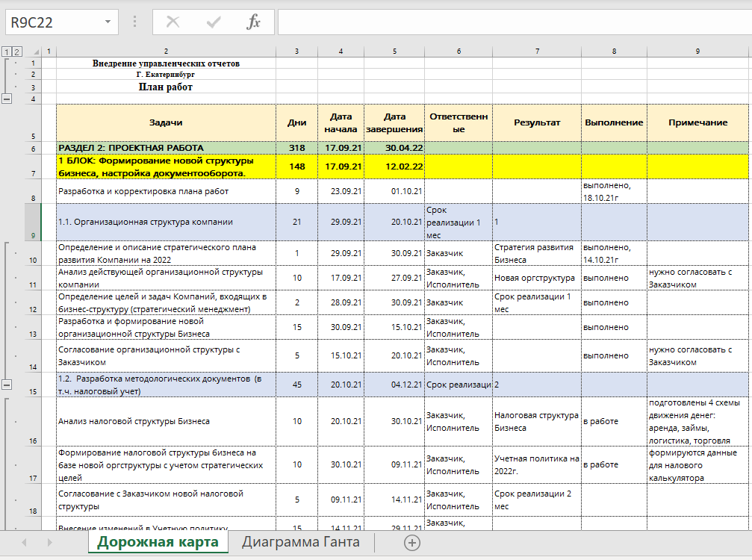Viewport: 752px width, 560px height.
Task: Select the Срок реализации 1 мес cell in row 9
Action: click(x=459, y=222)
